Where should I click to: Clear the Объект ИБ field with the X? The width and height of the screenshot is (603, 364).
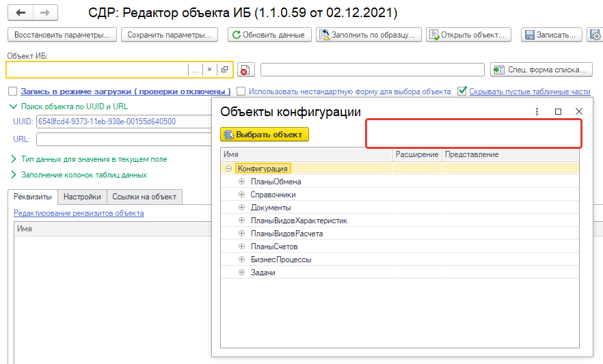pyautogui.click(x=210, y=70)
